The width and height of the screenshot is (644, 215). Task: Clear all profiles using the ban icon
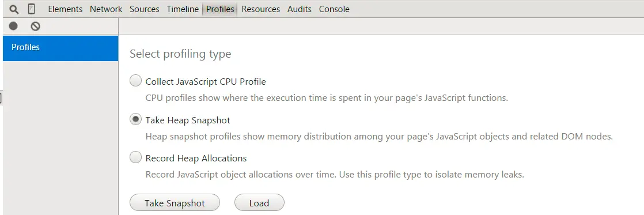click(x=35, y=27)
